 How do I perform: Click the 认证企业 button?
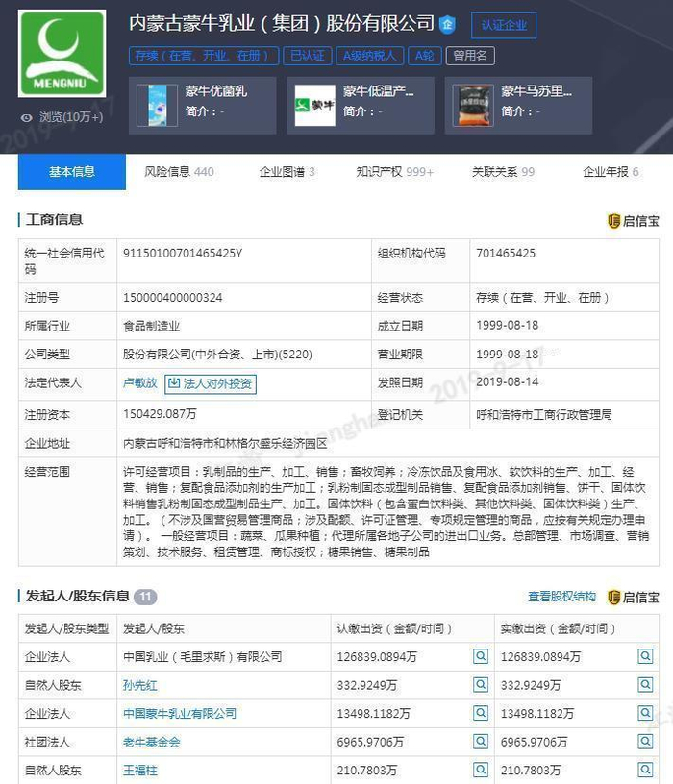504,26
